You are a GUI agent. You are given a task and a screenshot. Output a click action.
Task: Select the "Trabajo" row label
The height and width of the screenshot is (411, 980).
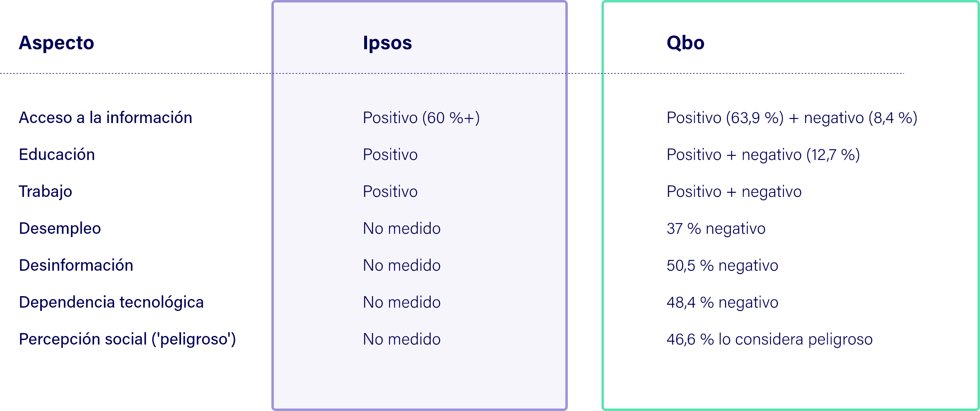pos(46,192)
